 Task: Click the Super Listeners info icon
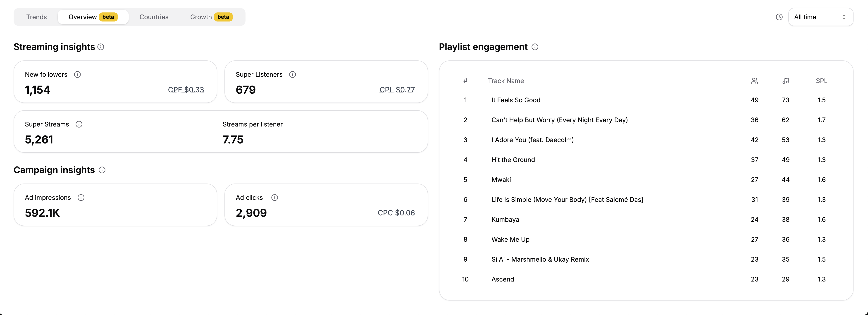tap(293, 74)
